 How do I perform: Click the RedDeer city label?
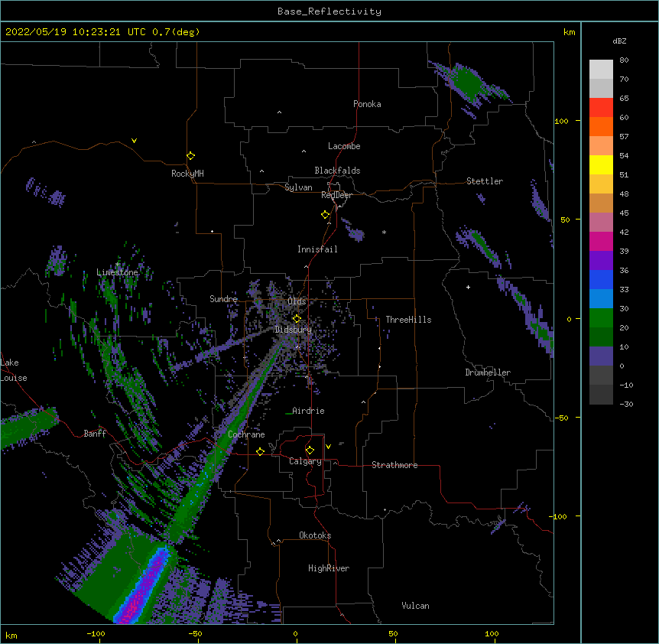click(336, 195)
